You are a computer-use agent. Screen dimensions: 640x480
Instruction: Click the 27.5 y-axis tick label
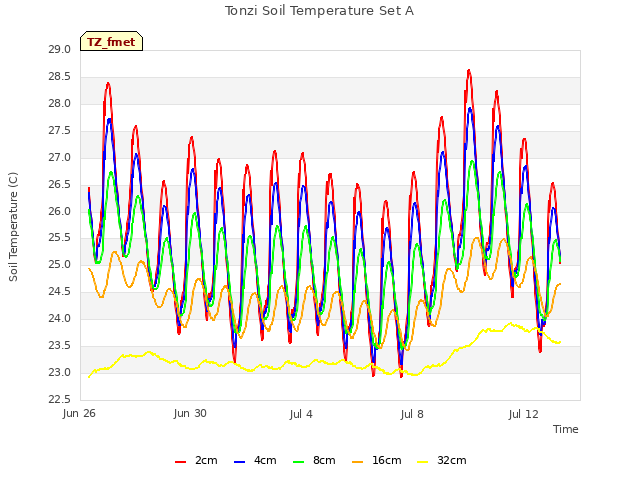click(x=60, y=131)
